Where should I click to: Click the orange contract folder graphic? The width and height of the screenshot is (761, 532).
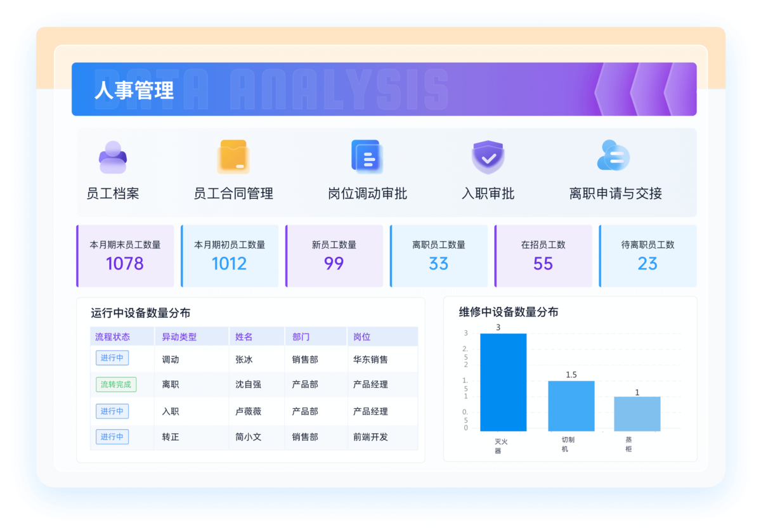234,157
